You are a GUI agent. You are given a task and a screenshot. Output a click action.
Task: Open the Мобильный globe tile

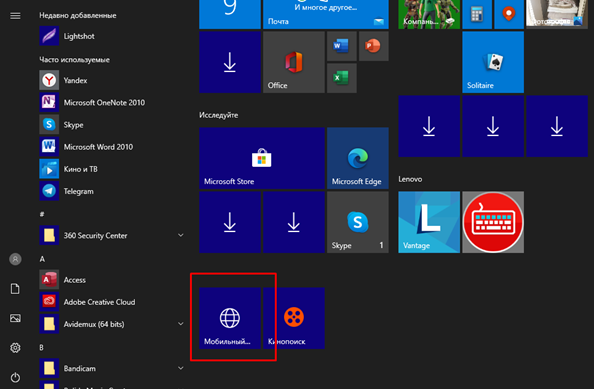(x=230, y=318)
